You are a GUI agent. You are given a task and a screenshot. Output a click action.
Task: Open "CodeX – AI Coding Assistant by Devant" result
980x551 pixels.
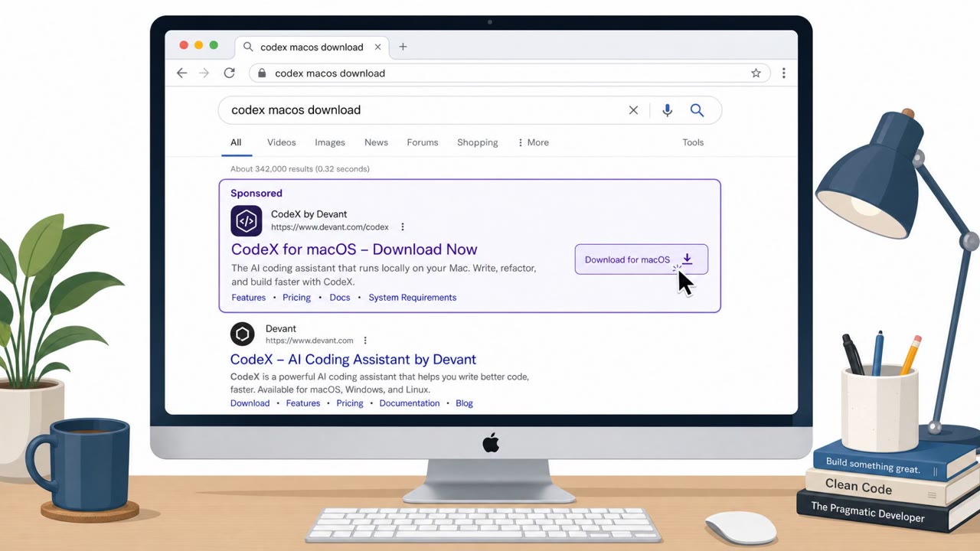353,360
